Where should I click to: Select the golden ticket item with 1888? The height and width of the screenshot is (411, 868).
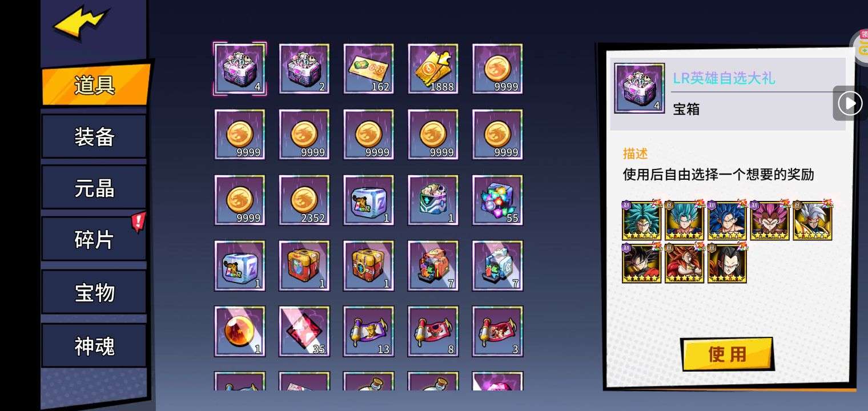point(433,69)
